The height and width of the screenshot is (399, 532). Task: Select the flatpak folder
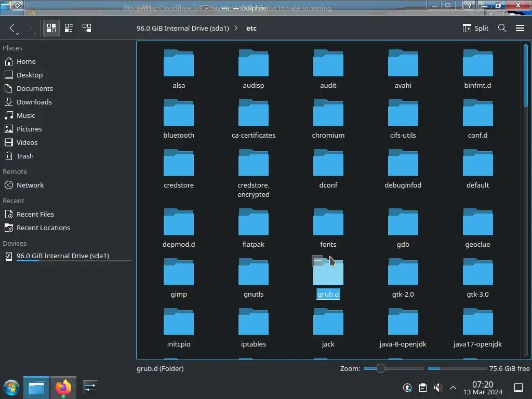(x=254, y=229)
